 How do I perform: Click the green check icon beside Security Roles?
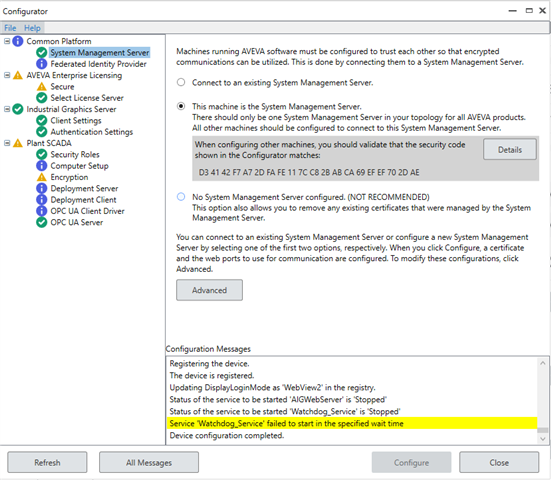[41, 154]
